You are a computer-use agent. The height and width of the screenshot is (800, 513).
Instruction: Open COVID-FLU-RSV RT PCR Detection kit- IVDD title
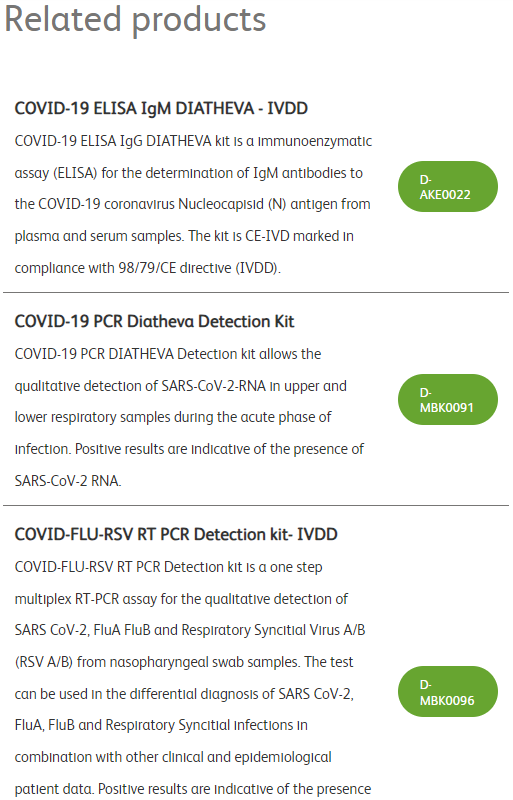[176, 534]
